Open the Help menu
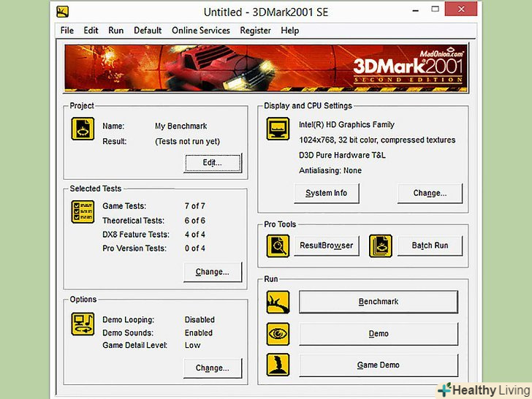The image size is (532, 399). (x=290, y=31)
